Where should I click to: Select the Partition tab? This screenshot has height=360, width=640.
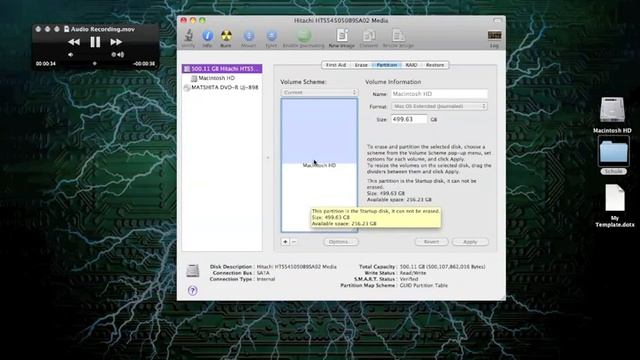[387, 65]
